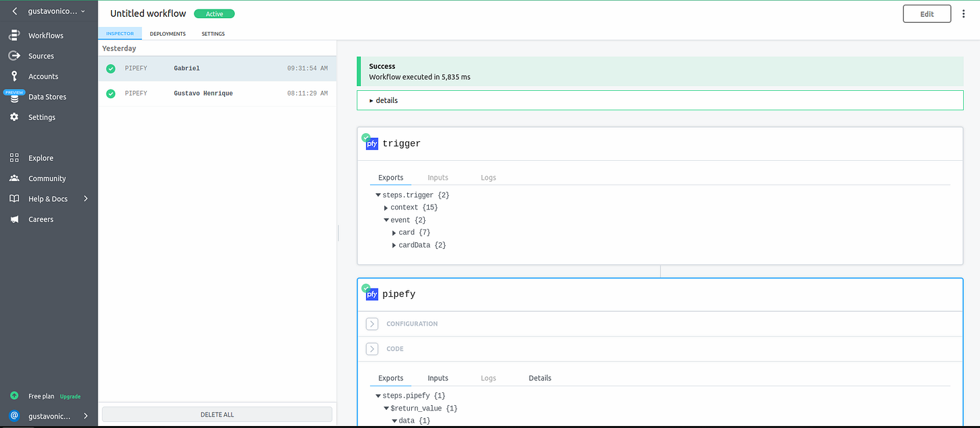The image size is (980, 428).
Task: Click the trigger step name
Action: point(402,143)
